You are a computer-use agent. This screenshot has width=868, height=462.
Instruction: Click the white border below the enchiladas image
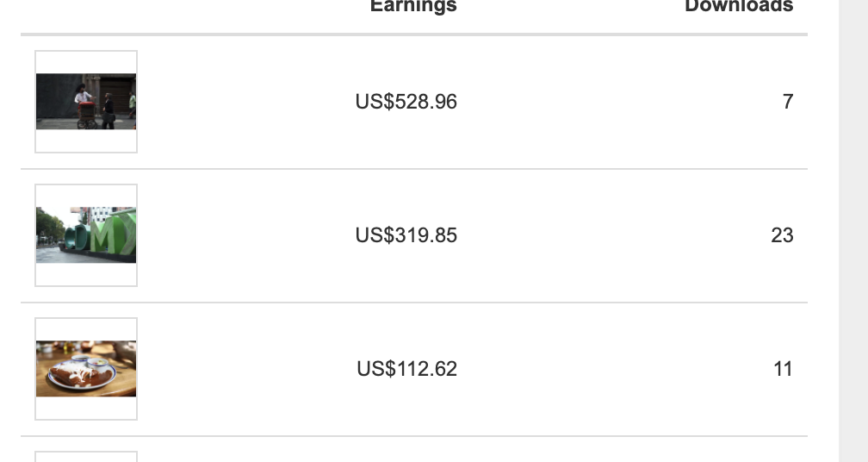[86, 407]
